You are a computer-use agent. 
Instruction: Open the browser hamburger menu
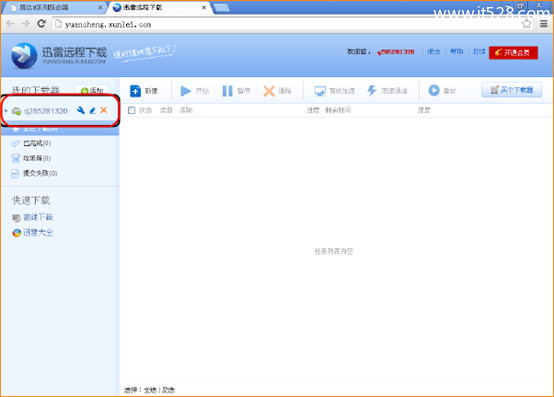(544, 24)
